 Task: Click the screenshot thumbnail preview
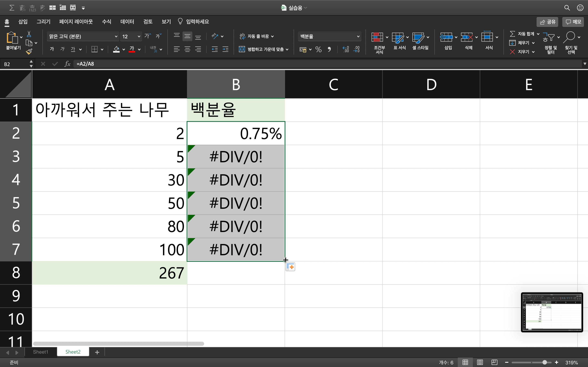(x=552, y=312)
